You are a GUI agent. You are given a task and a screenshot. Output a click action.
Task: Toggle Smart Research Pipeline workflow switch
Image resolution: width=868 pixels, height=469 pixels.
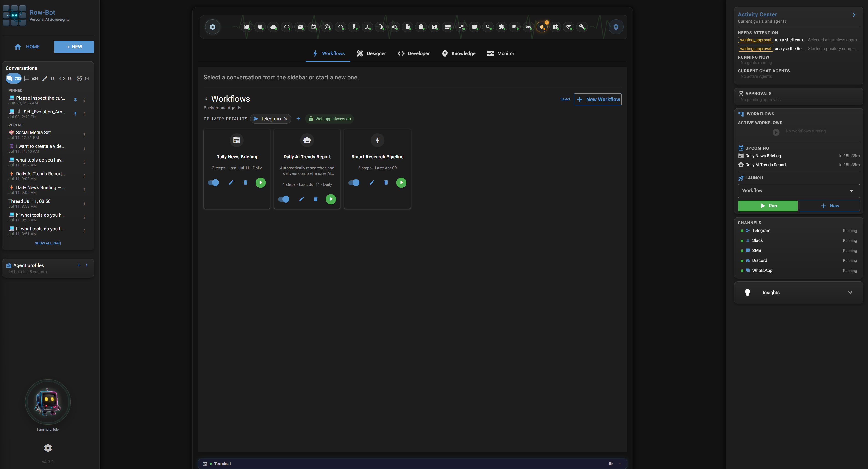click(354, 182)
